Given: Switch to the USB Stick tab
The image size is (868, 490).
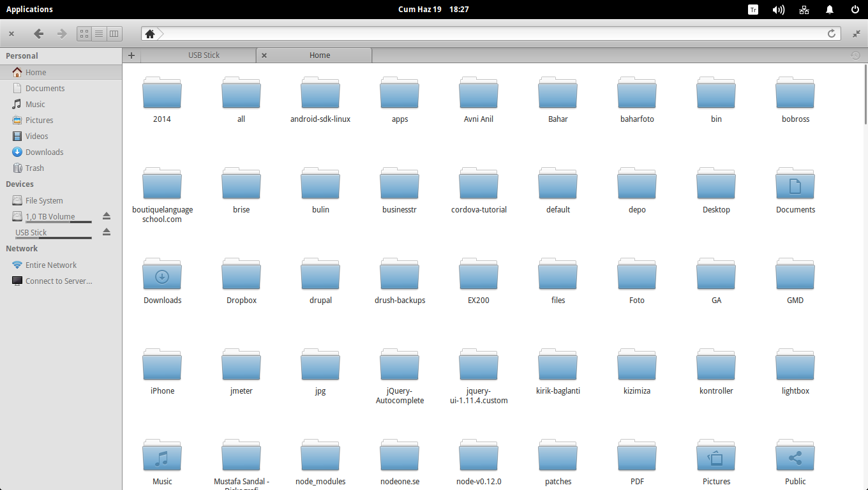Looking at the screenshot, I should [x=198, y=56].
